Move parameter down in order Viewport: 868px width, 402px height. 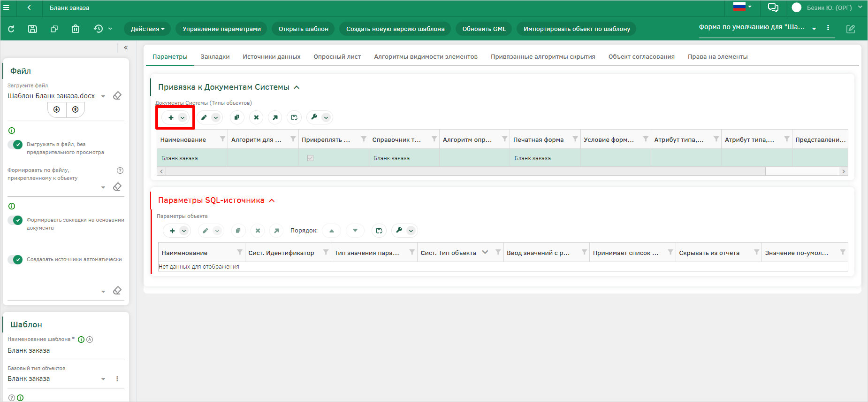pos(355,231)
